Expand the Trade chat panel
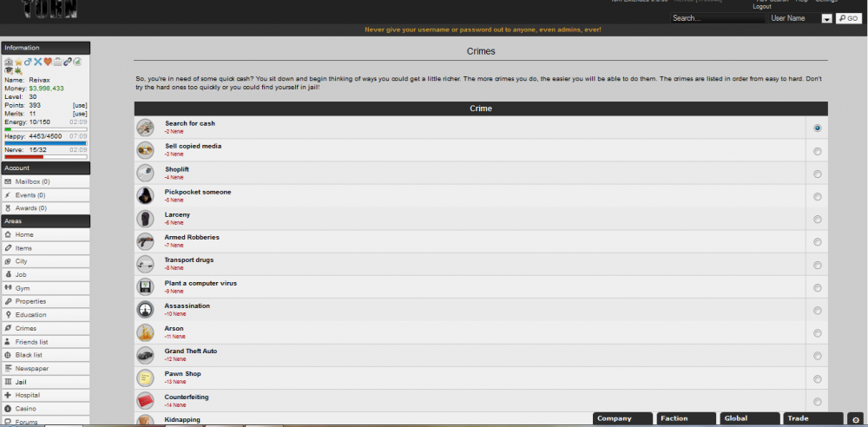The image size is (868, 427). [812, 418]
